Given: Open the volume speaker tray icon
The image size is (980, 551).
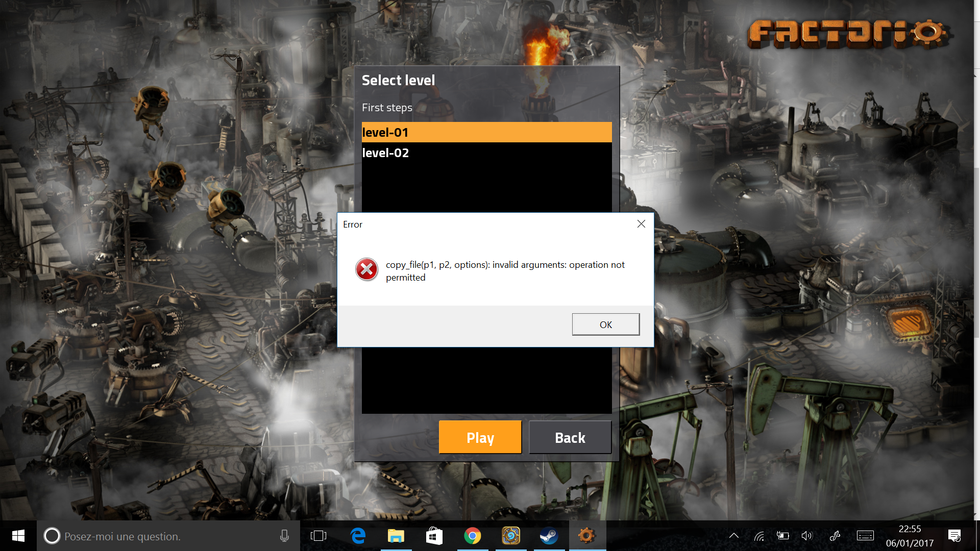Looking at the screenshot, I should [x=806, y=536].
